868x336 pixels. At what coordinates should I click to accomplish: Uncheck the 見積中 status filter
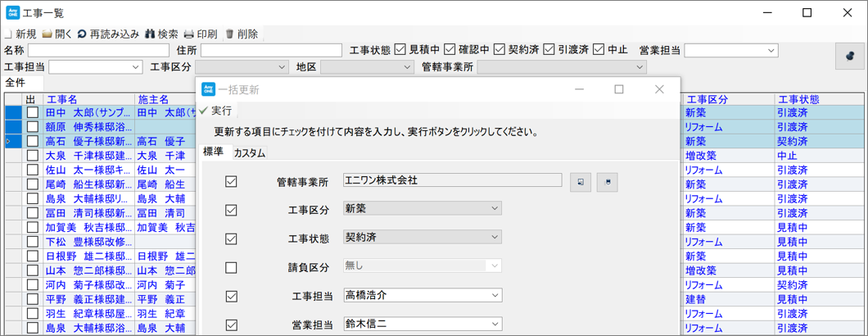tap(400, 49)
